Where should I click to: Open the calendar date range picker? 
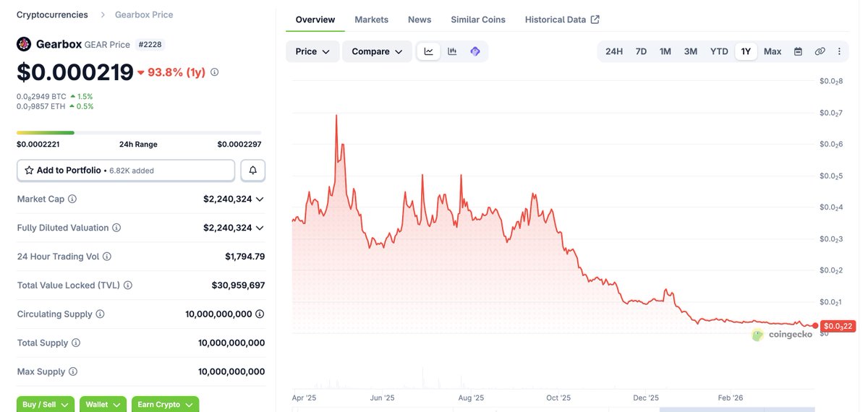point(799,51)
